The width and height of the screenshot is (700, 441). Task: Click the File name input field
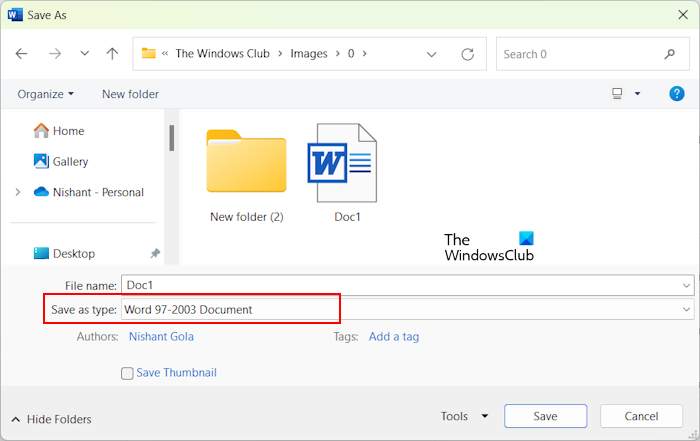[x=400, y=285]
